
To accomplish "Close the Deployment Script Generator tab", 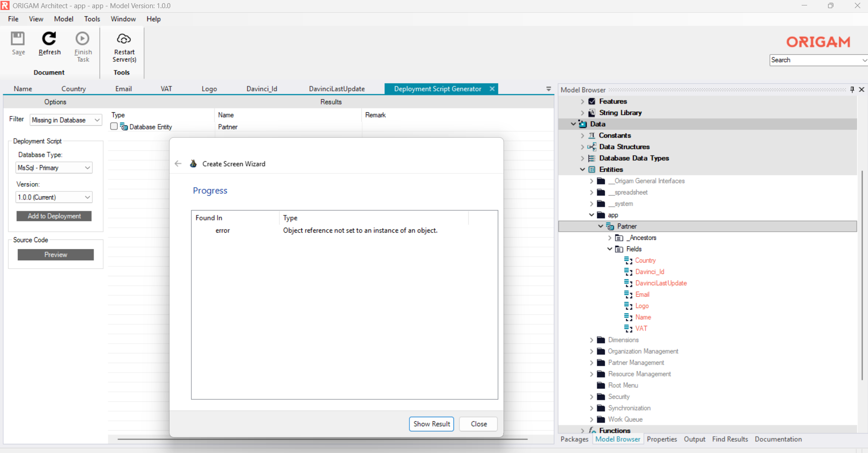I will (492, 89).
